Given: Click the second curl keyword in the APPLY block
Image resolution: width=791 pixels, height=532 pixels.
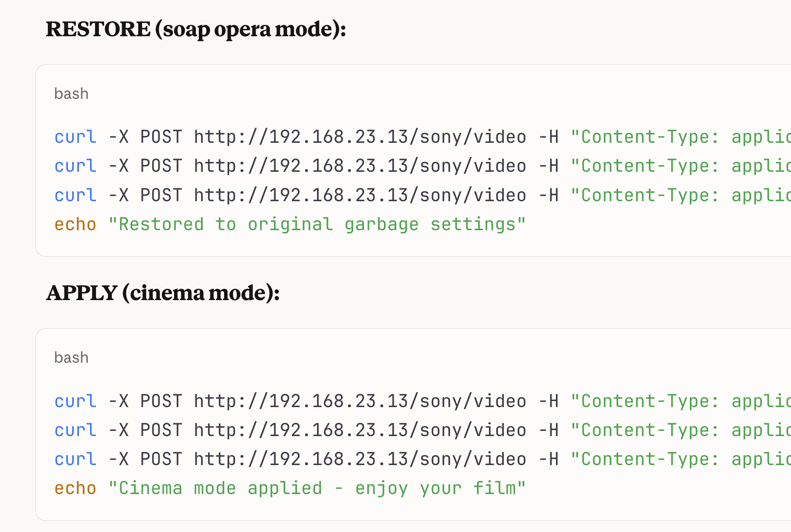Looking at the screenshot, I should [76, 431].
